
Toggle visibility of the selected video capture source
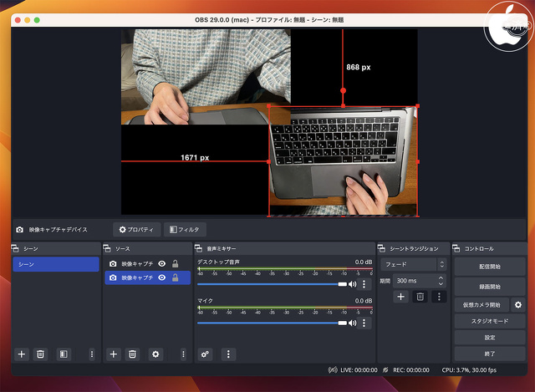pos(162,277)
